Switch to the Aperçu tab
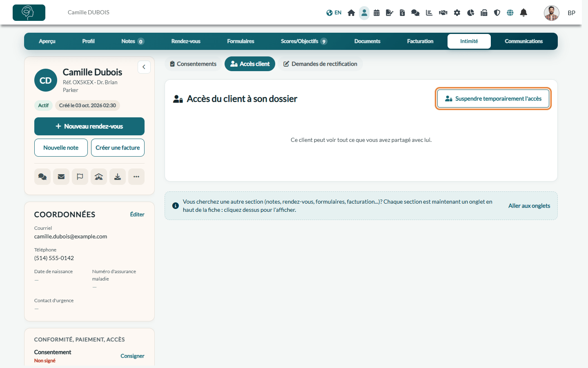Viewport: 588px width, 368px height. pos(47,41)
